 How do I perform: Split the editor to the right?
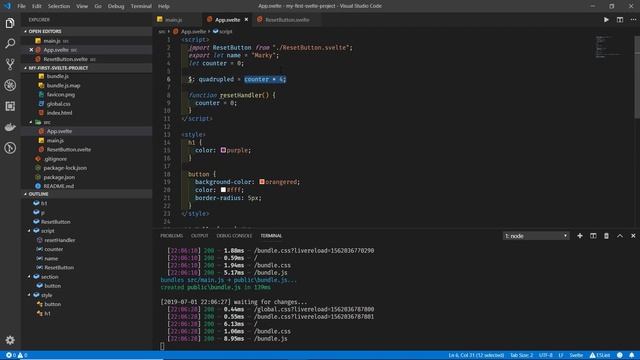620,20
